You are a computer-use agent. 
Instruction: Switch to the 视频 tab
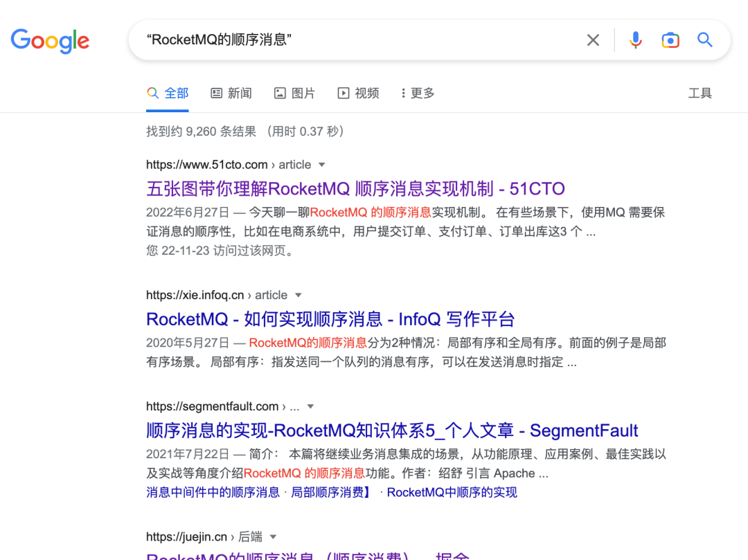coord(358,93)
